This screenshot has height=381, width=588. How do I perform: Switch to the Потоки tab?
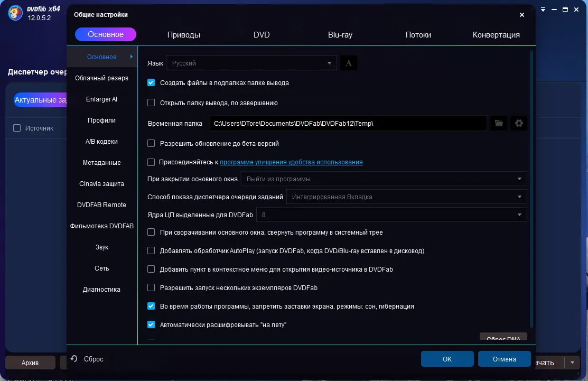418,35
